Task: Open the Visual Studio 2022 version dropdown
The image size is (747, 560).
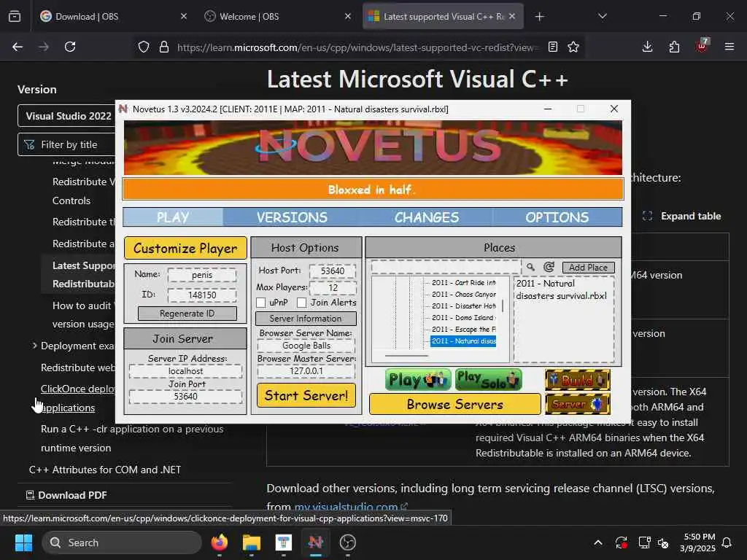Action: pos(66,116)
